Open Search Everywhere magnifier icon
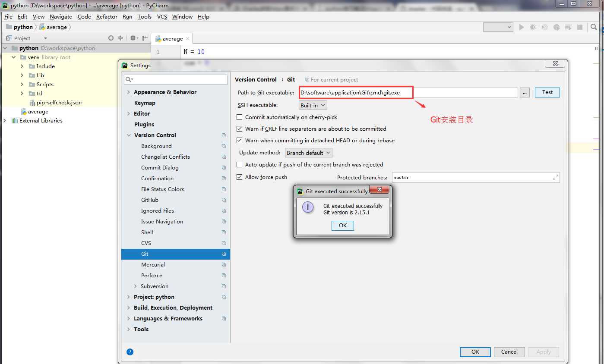 coord(594,27)
